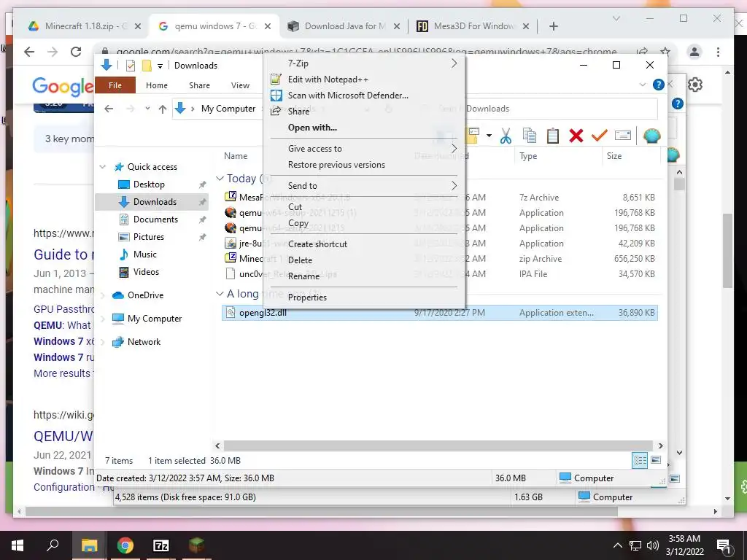Click File Explorer taskbar icon
747x560 pixels.
tap(89, 545)
